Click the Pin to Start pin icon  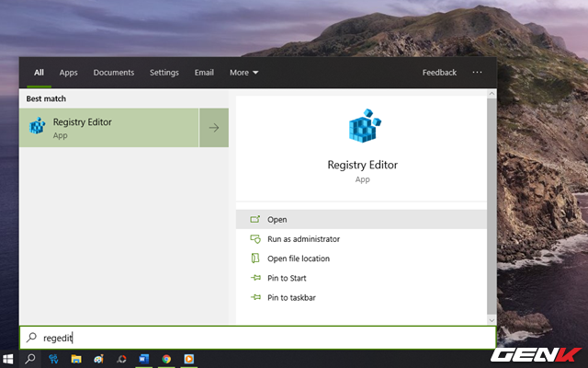255,278
